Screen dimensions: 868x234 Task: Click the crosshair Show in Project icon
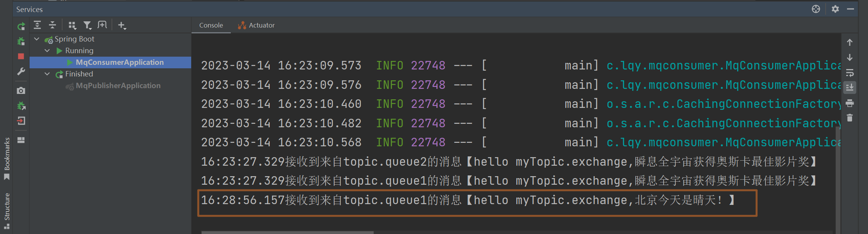coord(816,9)
